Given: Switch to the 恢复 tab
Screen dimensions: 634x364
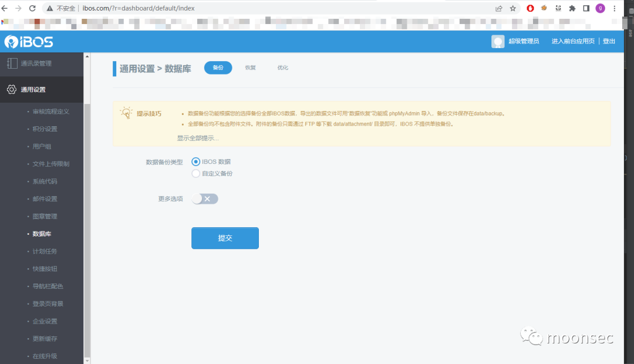Looking at the screenshot, I should click(x=251, y=68).
